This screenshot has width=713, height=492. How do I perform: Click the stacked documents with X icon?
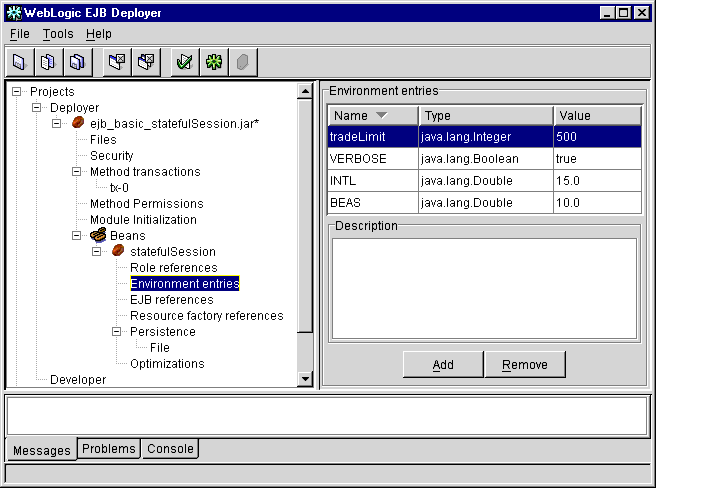[x=146, y=62]
